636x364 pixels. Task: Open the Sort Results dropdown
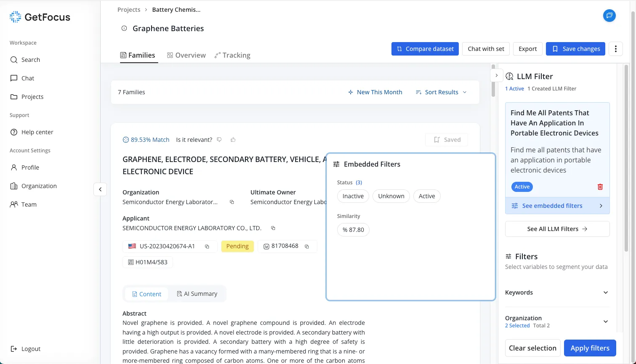click(441, 92)
